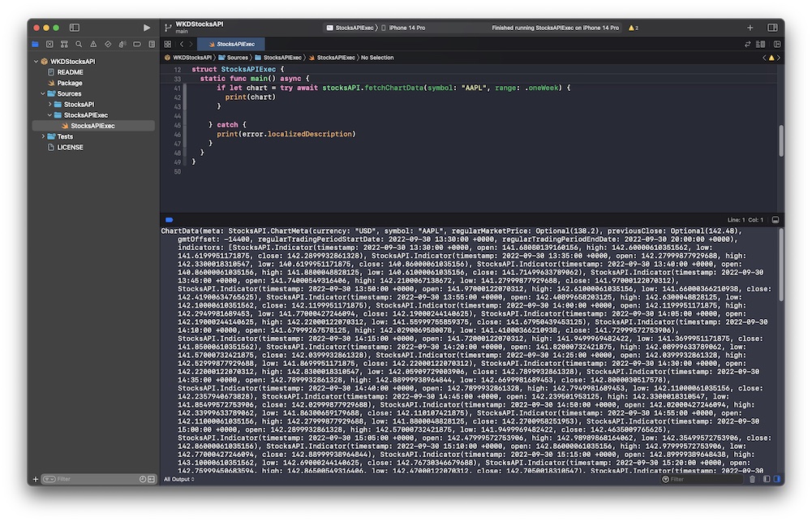
Task: Click the source control branch icon
Action: click(168, 28)
